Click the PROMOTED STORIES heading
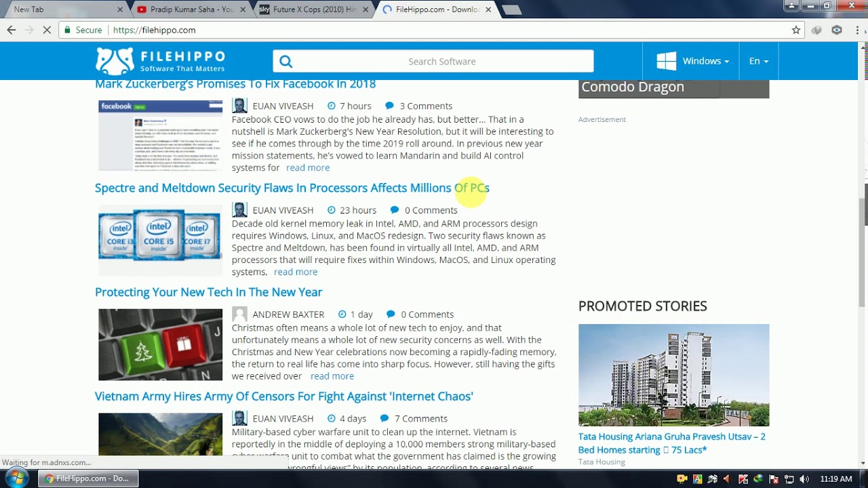 643,306
